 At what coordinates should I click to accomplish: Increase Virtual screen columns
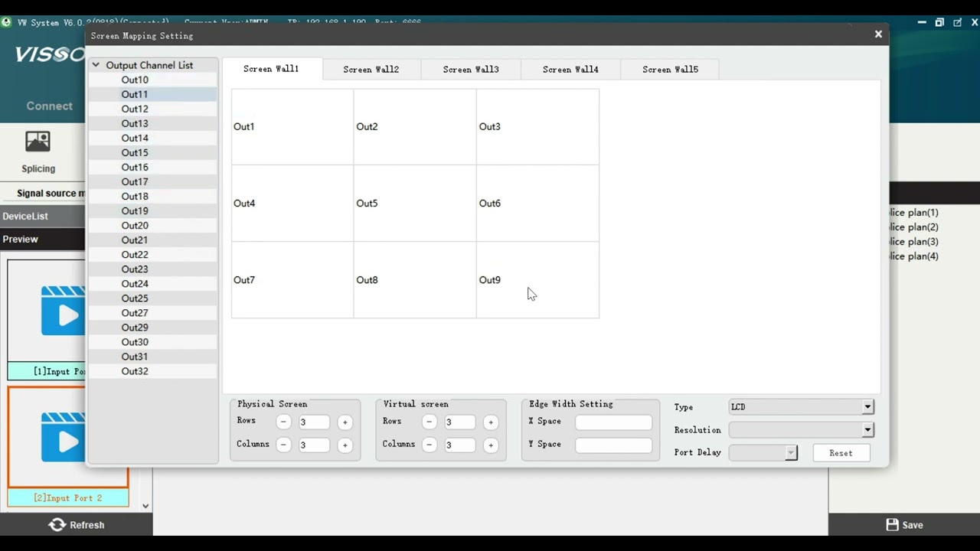pos(490,445)
